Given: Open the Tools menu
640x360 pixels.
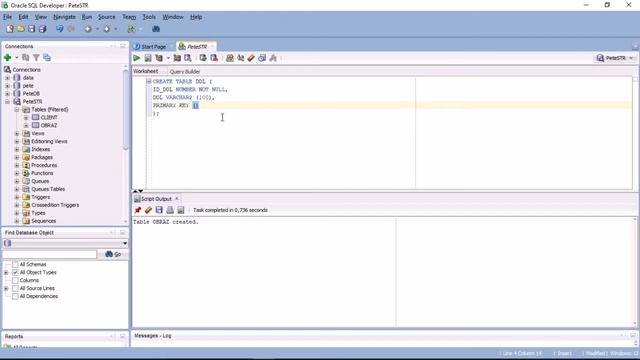Looking at the screenshot, I should (149, 17).
